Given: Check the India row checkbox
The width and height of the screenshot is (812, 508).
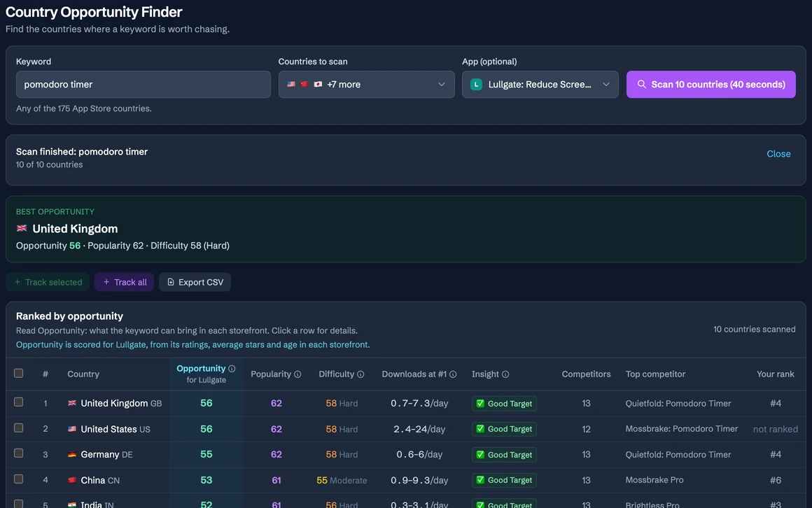Looking at the screenshot, I should coord(19,504).
